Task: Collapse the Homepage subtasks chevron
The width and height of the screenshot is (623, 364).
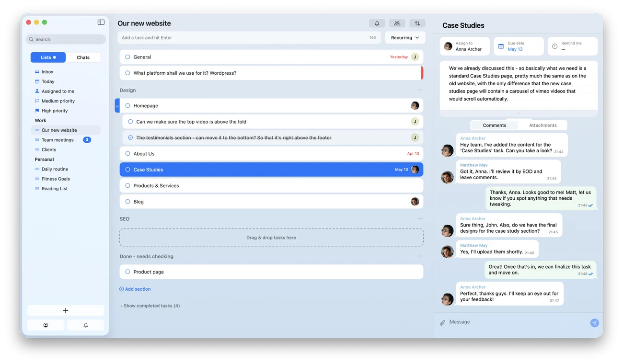Action: pos(117,106)
